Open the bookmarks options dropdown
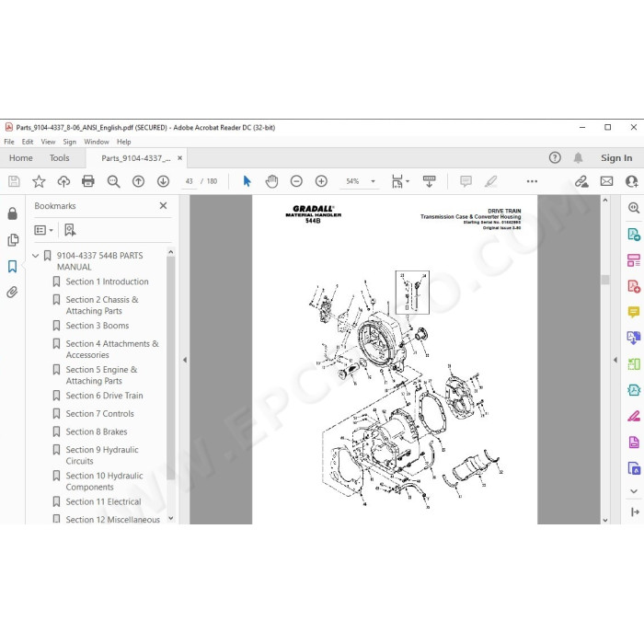 pyautogui.click(x=43, y=230)
